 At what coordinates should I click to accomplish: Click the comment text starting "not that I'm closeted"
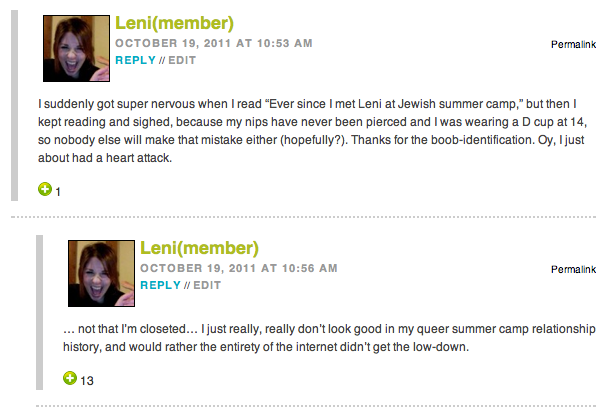click(x=328, y=339)
